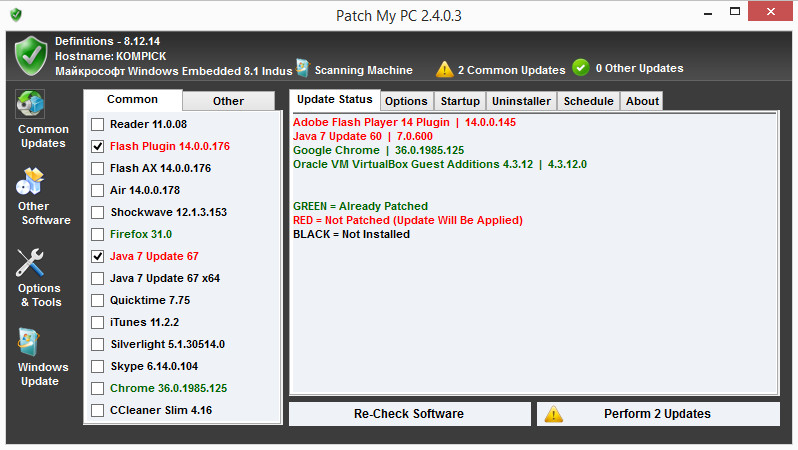Click the Hostname: KOMPICK text
This screenshot has height=450, width=798.
[x=110, y=56]
